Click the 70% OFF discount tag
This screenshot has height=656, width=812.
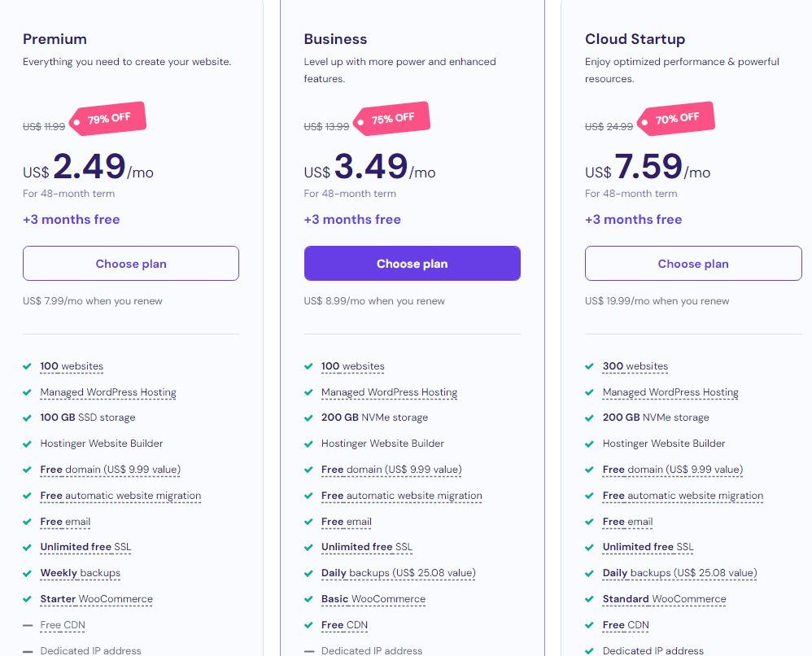676,119
